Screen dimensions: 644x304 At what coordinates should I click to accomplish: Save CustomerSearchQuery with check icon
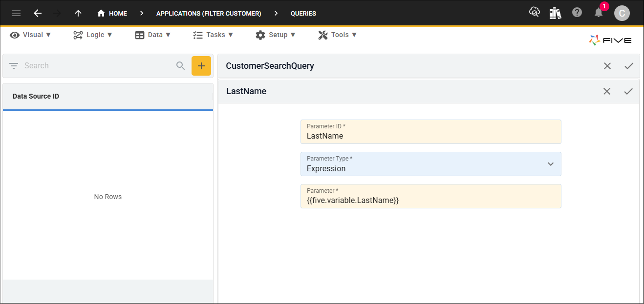(x=629, y=66)
